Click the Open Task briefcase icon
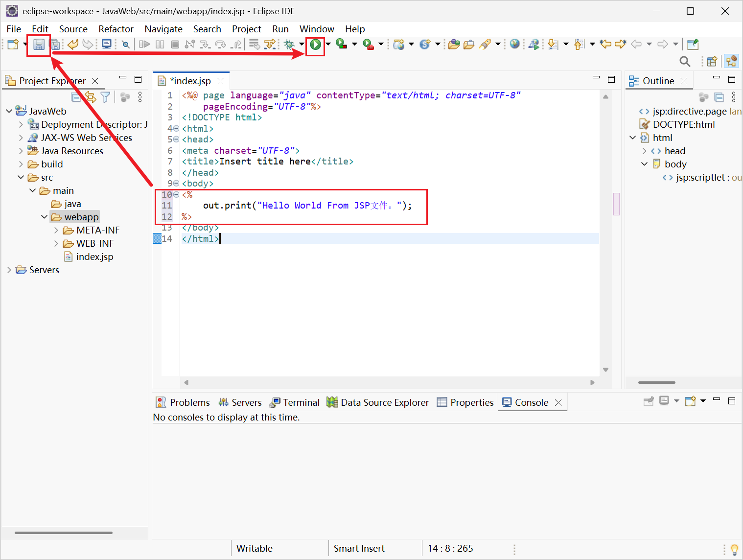The height and width of the screenshot is (560, 743). click(x=469, y=45)
